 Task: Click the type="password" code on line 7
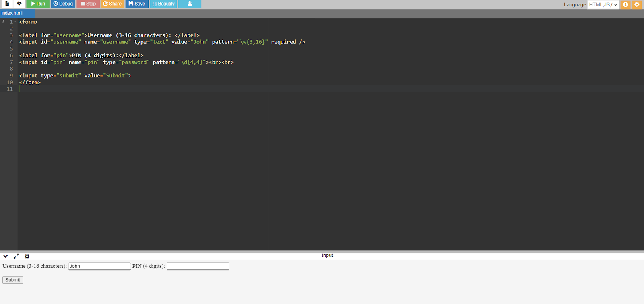(126, 62)
